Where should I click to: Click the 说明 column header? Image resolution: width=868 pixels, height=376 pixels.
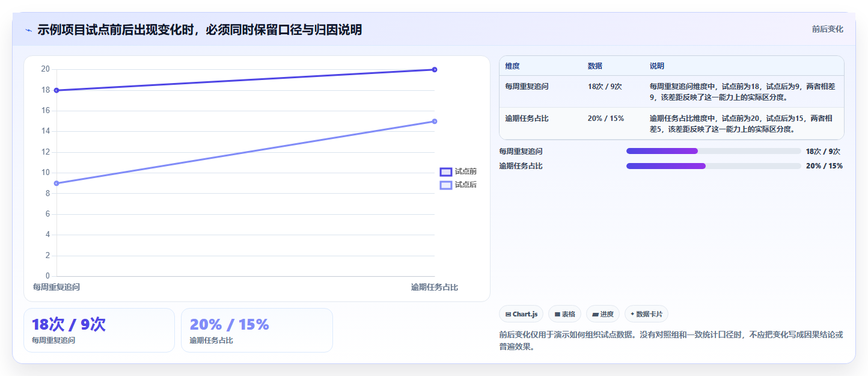pos(657,66)
